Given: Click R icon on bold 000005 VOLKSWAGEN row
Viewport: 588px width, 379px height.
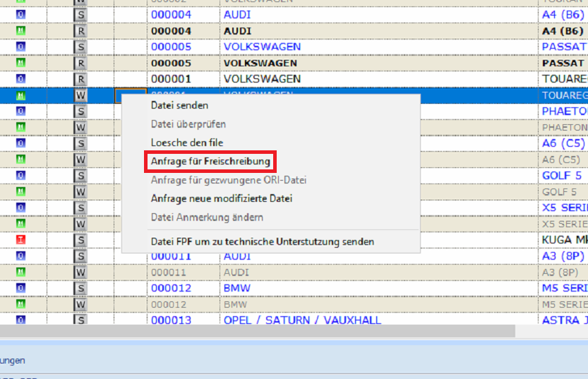Looking at the screenshot, I should [80, 64].
